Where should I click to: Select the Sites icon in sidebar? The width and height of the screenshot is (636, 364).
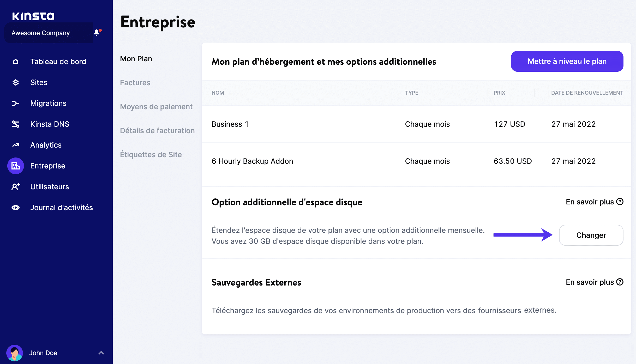15,82
